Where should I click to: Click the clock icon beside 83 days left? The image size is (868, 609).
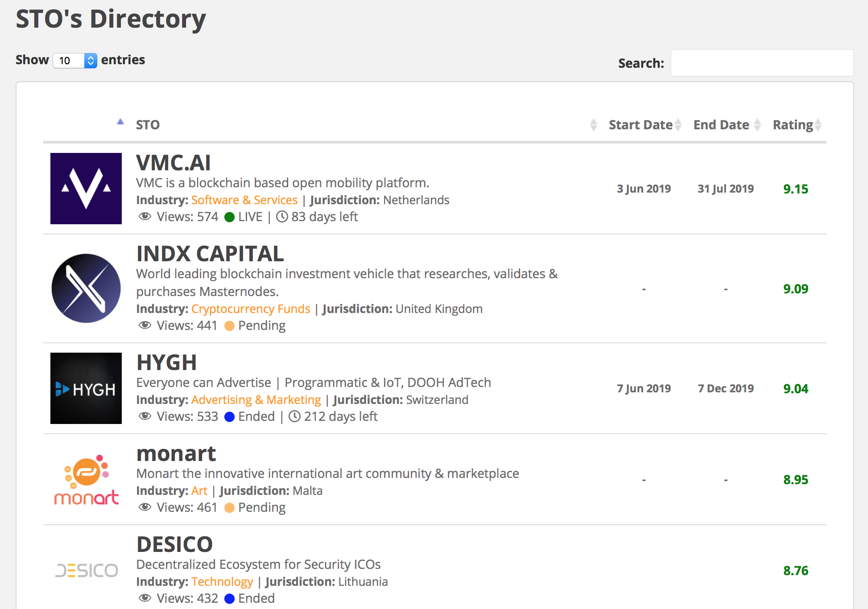[282, 217]
